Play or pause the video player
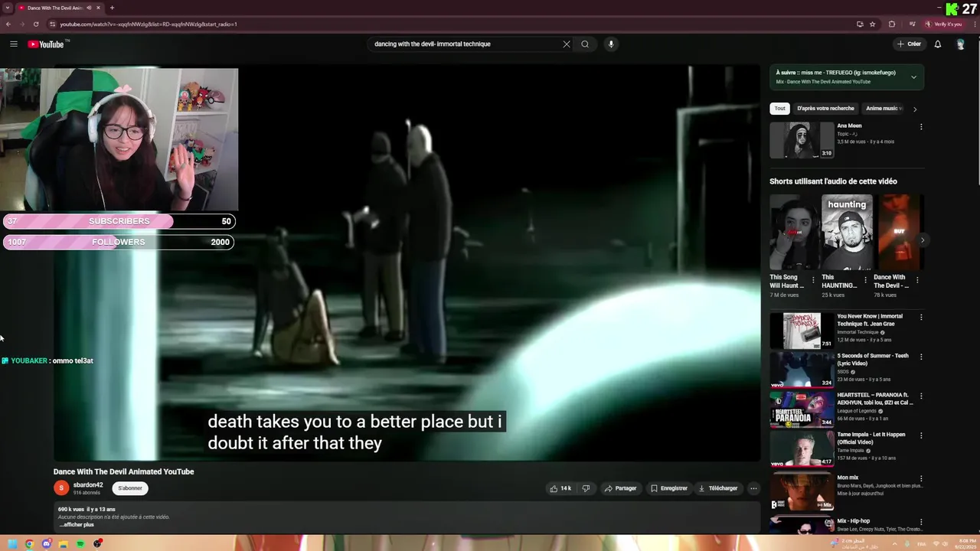This screenshot has width=980, height=551. point(407,264)
